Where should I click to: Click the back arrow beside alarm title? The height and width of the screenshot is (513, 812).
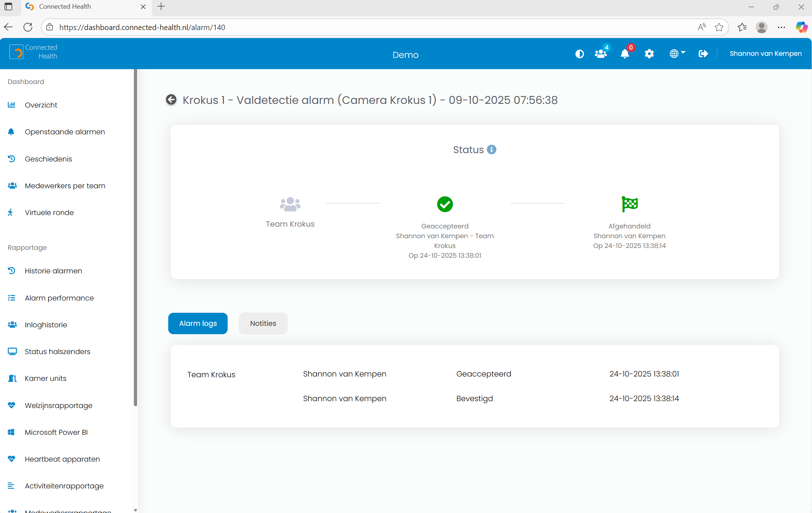click(171, 100)
